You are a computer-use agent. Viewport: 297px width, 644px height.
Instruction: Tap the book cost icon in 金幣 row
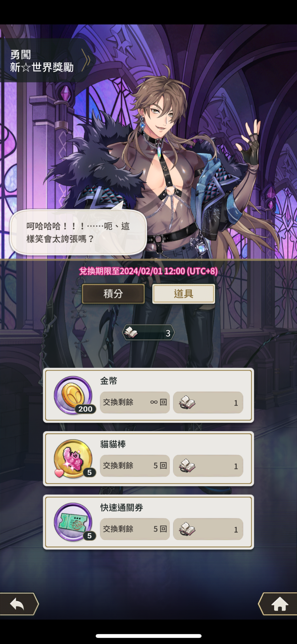[x=187, y=402]
